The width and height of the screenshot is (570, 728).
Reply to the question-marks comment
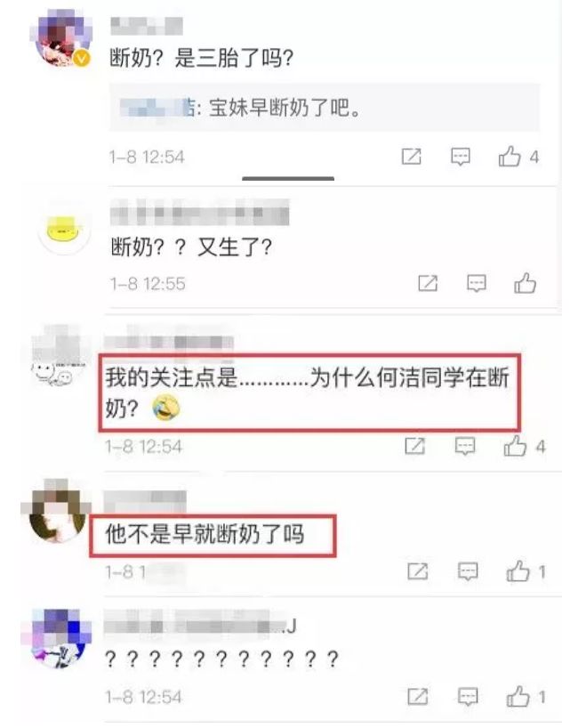pyautogui.click(x=468, y=697)
